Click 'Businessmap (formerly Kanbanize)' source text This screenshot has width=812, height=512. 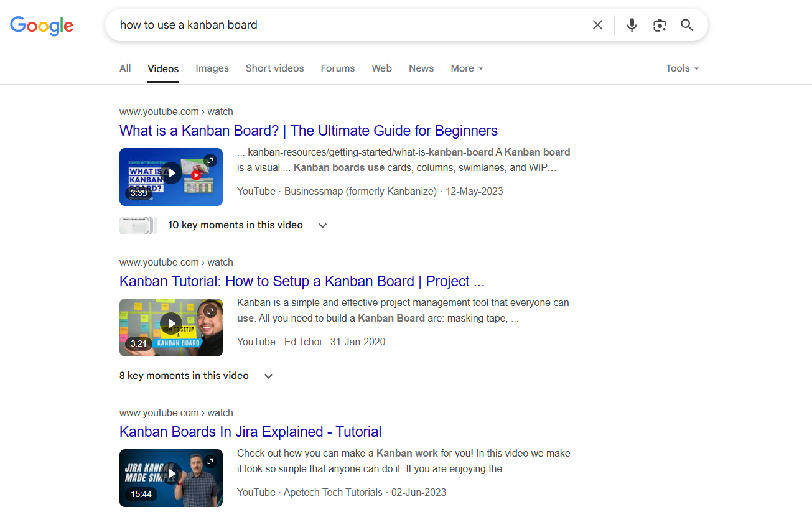click(x=360, y=192)
